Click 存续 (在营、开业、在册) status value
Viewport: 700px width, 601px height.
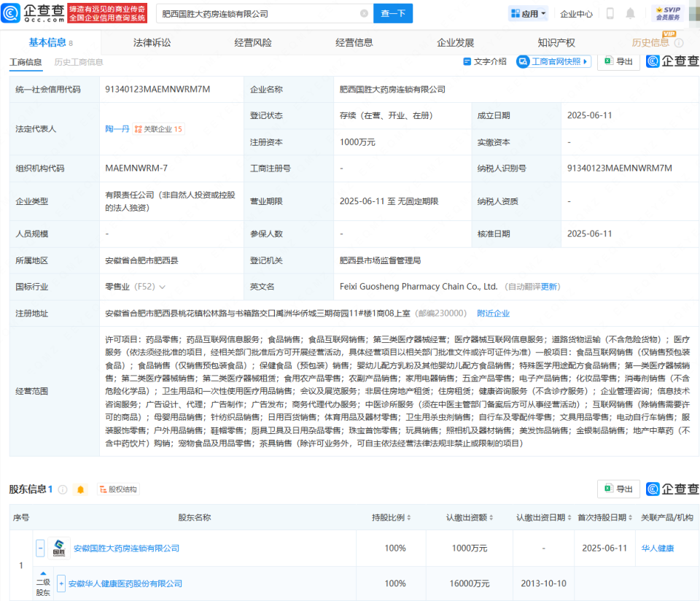pyautogui.click(x=386, y=116)
